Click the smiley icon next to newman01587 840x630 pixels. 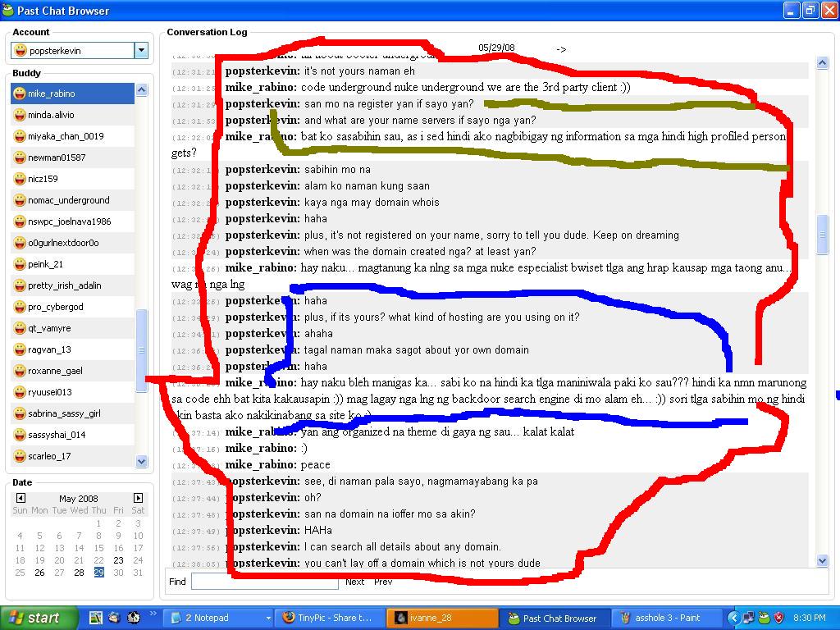coord(20,158)
